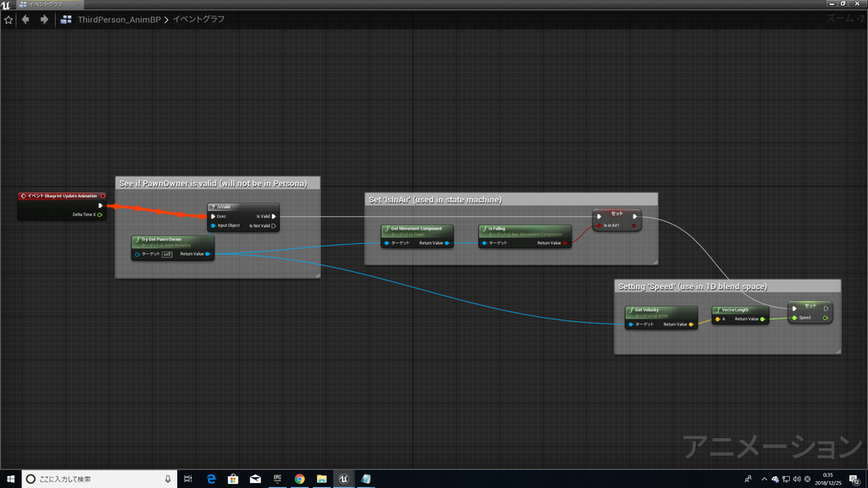
Task: Click the self target field on Try Get Pawn Owner
Action: point(167,254)
